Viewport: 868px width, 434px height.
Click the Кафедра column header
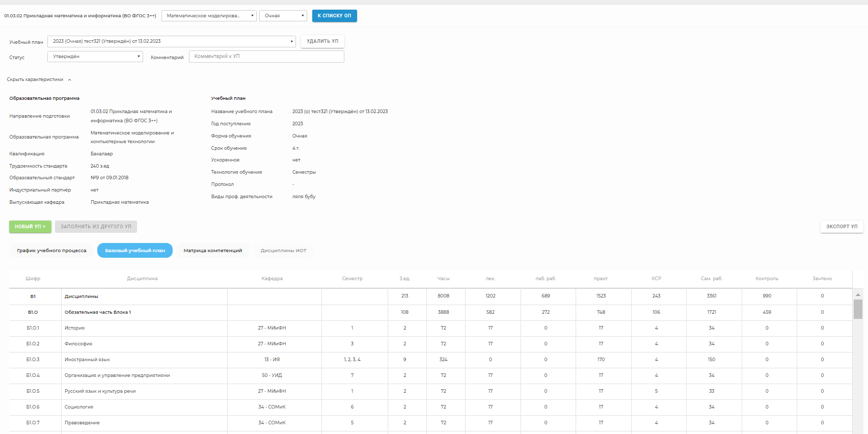[x=272, y=279]
